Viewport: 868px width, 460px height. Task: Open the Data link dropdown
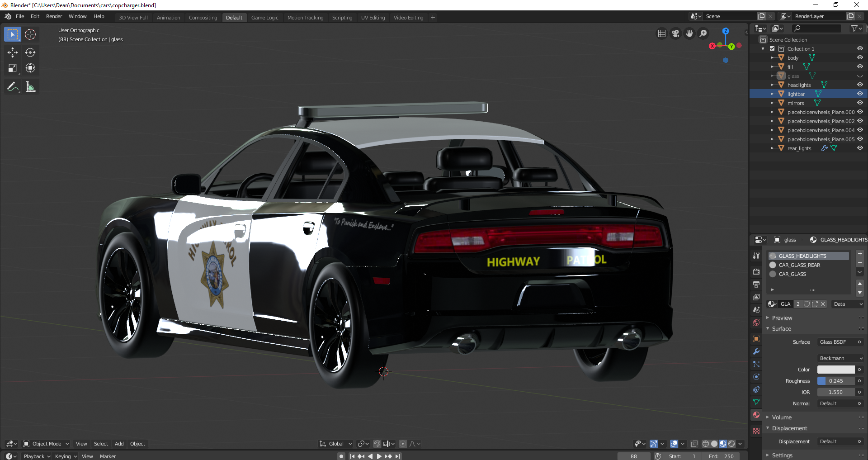(848, 304)
